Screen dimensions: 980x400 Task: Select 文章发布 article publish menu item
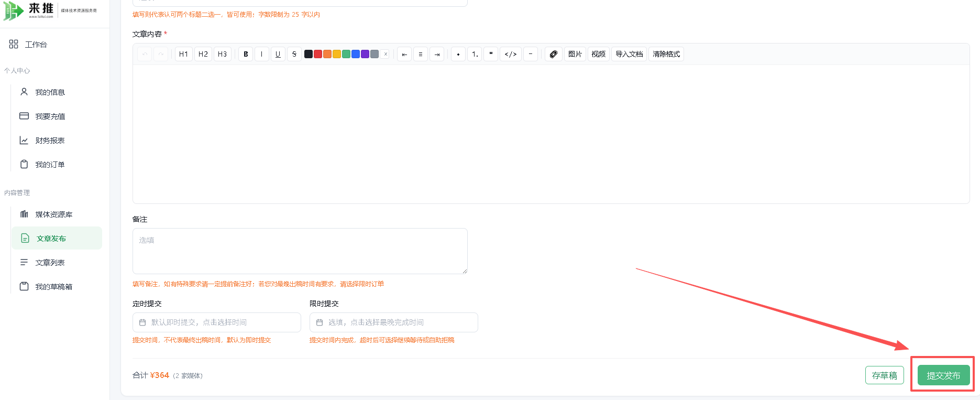[57, 238]
